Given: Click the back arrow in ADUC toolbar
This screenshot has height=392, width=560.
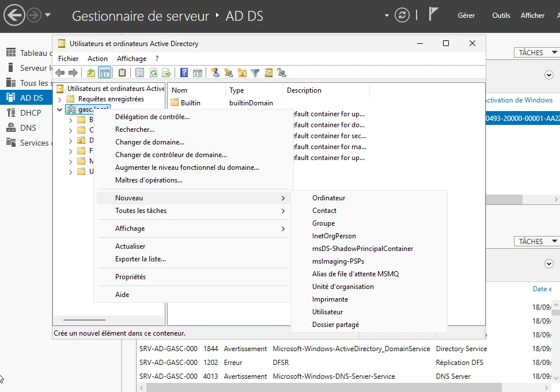Looking at the screenshot, I should coord(60,73).
